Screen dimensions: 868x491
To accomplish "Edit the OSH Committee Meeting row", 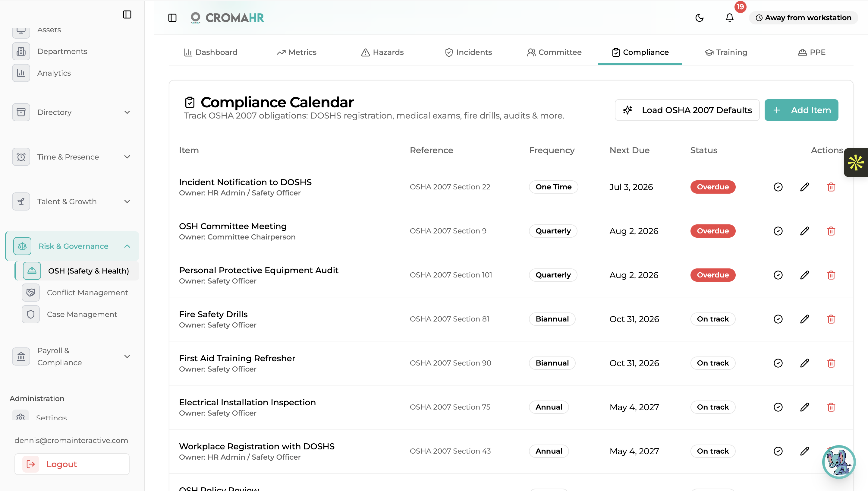I will [805, 231].
